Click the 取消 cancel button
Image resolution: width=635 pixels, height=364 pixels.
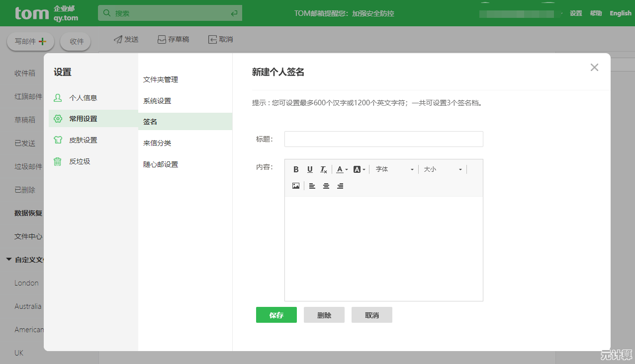[x=371, y=314]
